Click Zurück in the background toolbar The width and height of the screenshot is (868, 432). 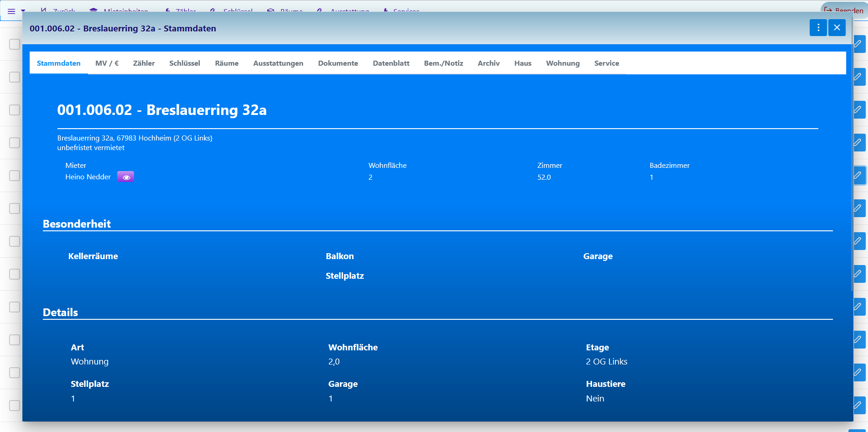click(58, 10)
